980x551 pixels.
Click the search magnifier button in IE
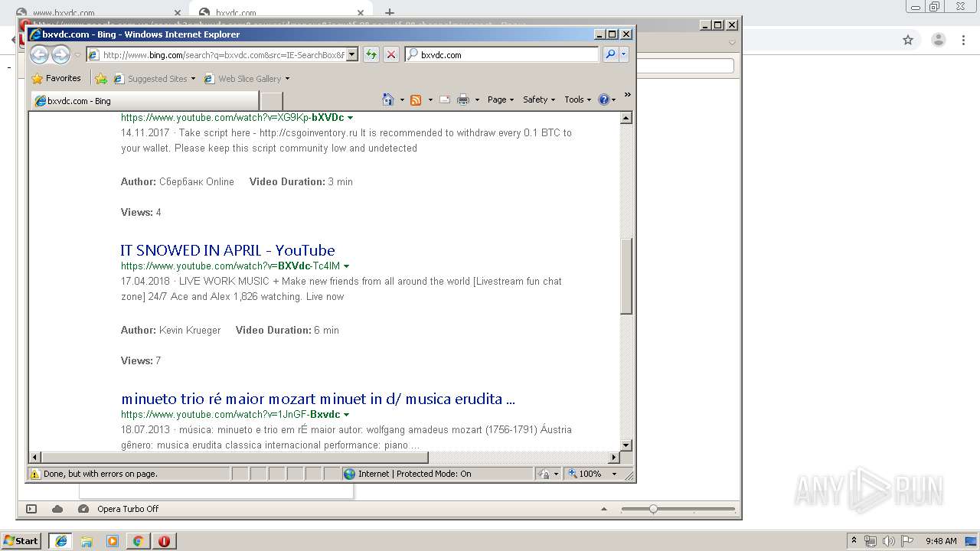point(610,54)
